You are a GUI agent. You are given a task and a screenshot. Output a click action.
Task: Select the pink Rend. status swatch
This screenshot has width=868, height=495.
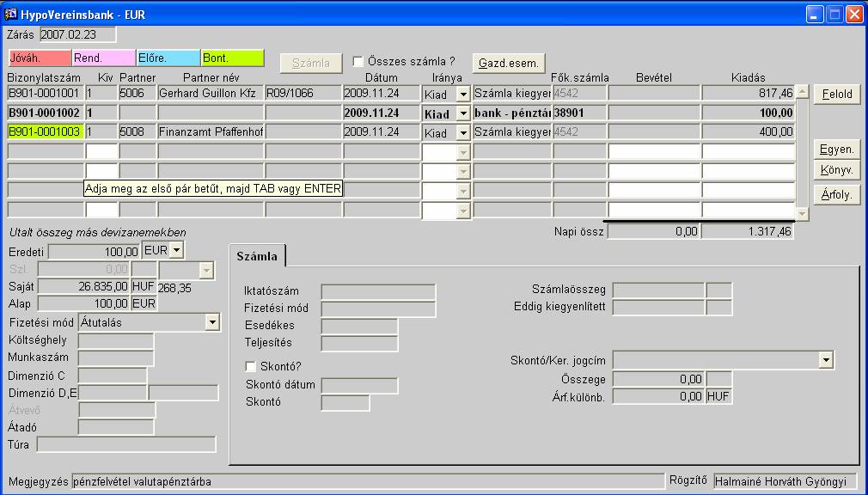coord(104,58)
